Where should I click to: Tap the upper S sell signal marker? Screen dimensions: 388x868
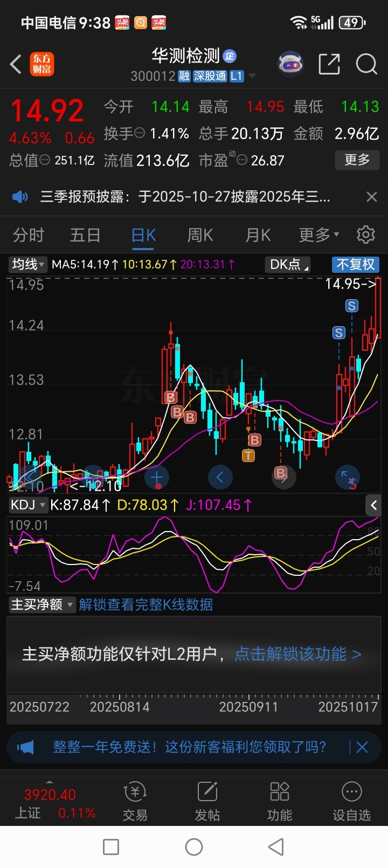click(352, 306)
